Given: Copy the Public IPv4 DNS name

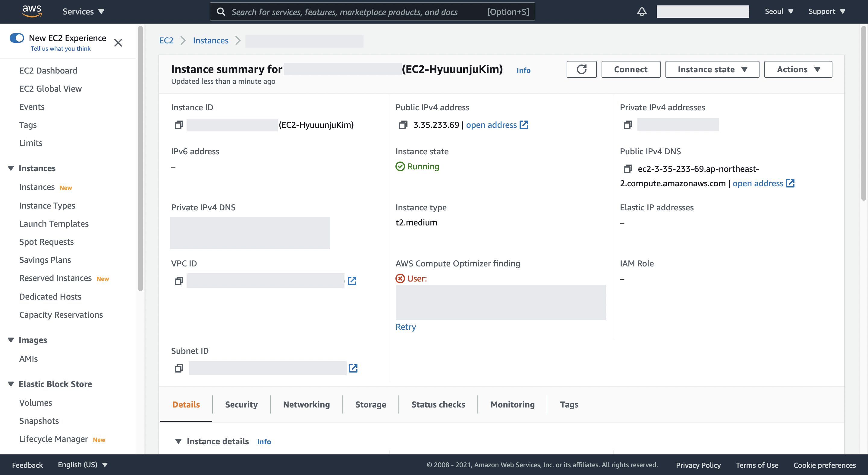Looking at the screenshot, I should pos(627,169).
